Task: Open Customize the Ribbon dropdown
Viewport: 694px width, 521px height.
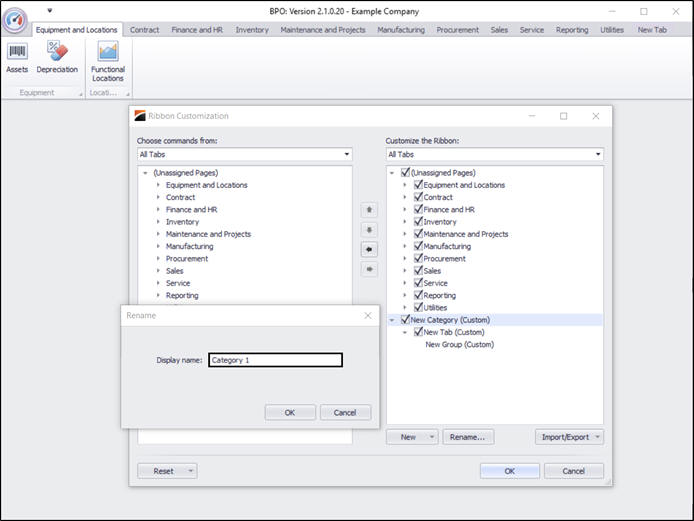Action: (598, 154)
